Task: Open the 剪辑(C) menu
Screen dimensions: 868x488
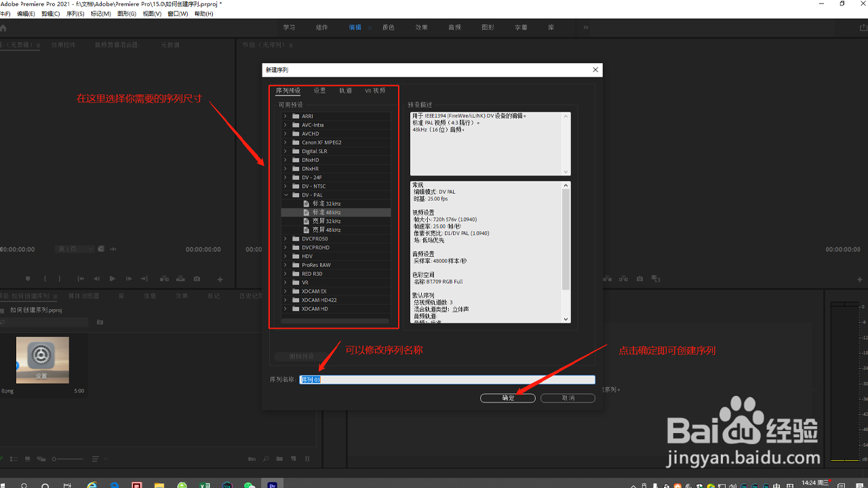Action: [51, 14]
